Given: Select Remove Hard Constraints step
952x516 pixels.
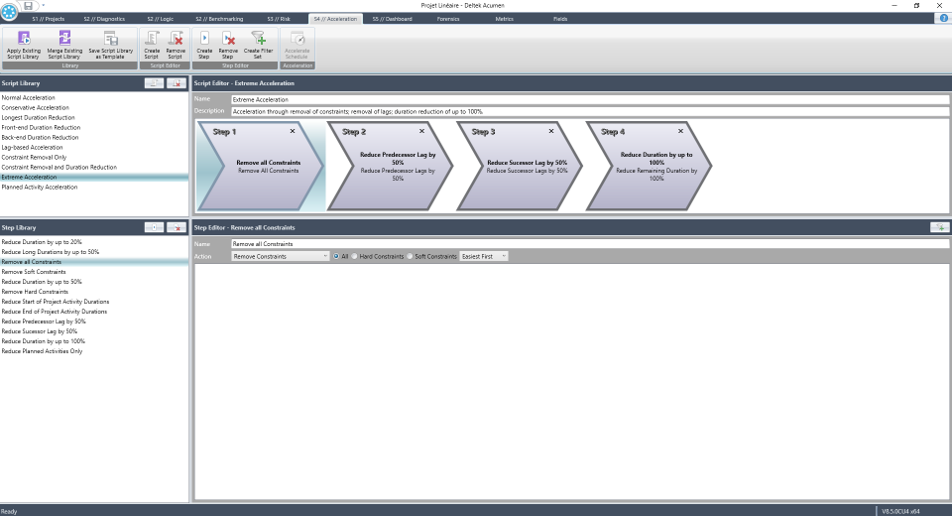Looking at the screenshot, I should [94, 291].
